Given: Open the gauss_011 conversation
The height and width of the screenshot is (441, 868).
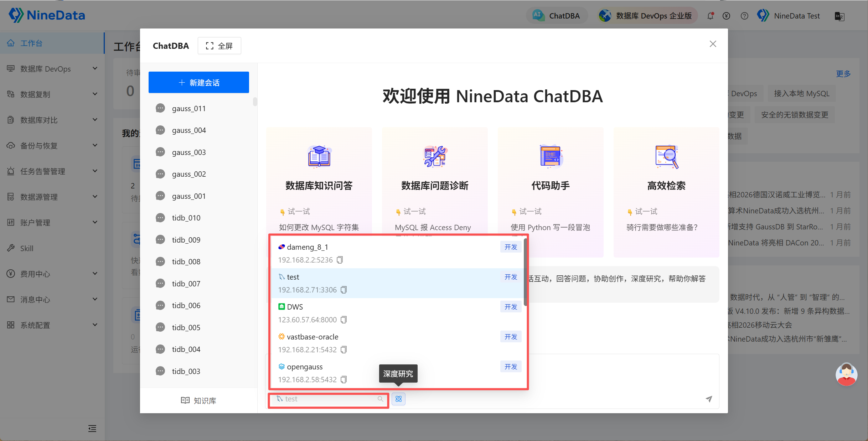Looking at the screenshot, I should 199,108.
